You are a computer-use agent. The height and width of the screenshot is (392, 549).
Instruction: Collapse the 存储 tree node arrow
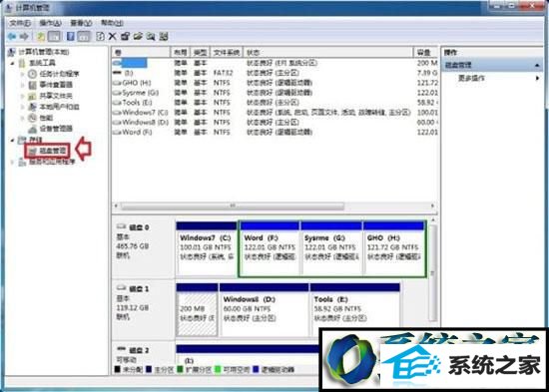(x=13, y=140)
